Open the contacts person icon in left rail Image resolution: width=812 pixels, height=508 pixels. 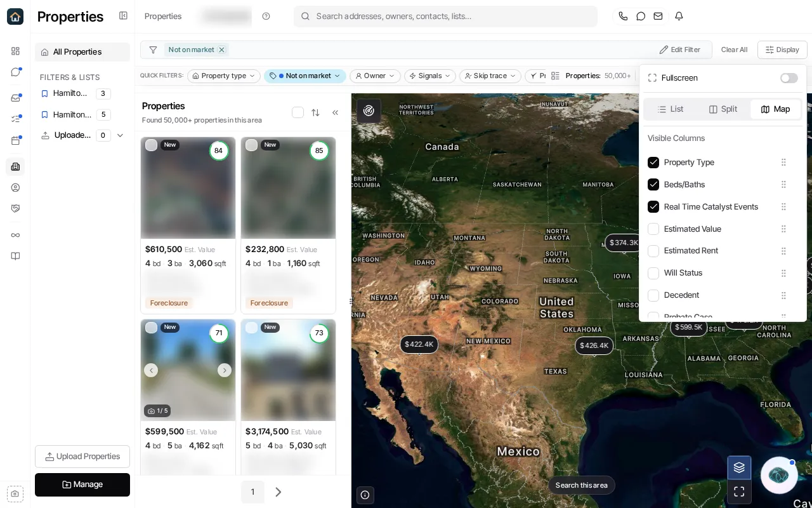(x=15, y=187)
